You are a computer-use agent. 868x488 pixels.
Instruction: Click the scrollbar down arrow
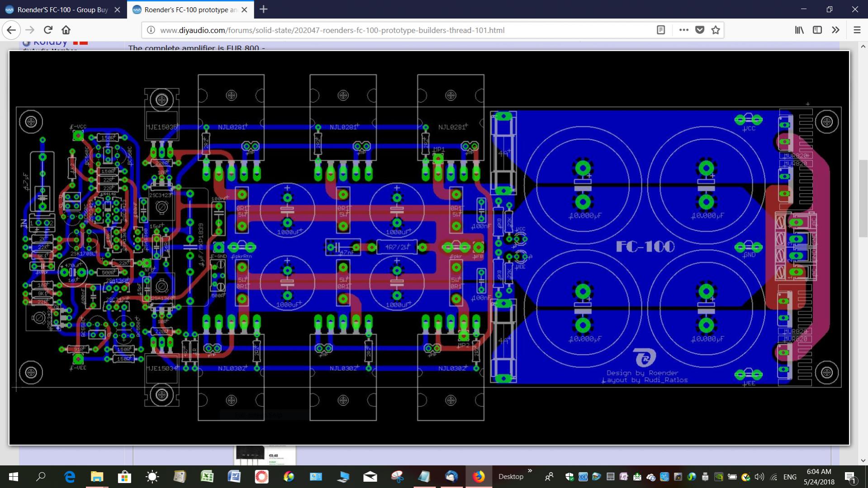(863, 460)
